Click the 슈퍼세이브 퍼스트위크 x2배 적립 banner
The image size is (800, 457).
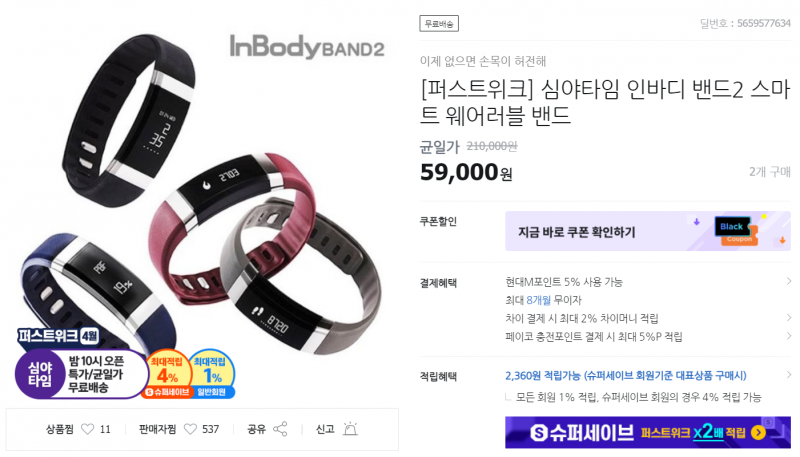click(648, 433)
